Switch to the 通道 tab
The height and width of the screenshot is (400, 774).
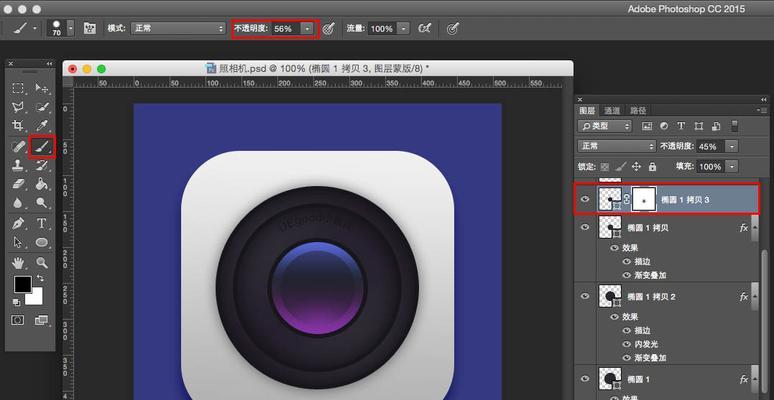click(612, 110)
